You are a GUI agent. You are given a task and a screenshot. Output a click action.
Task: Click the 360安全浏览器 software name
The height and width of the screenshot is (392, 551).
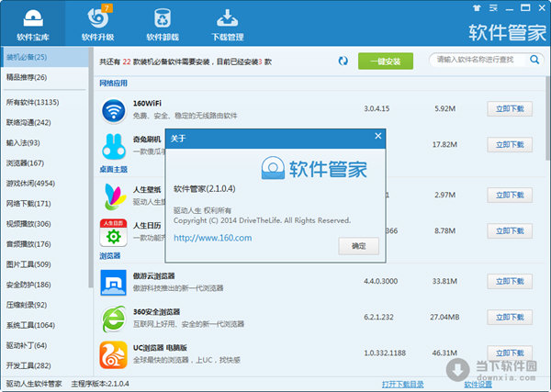(x=156, y=312)
